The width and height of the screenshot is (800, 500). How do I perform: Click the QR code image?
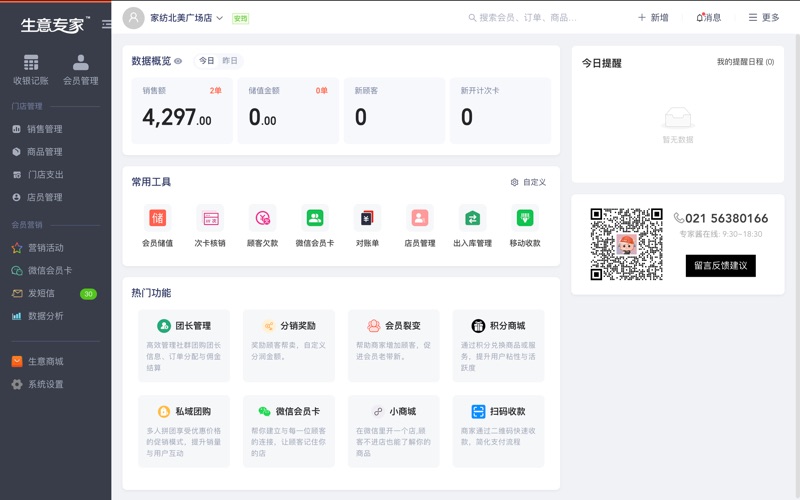627,244
